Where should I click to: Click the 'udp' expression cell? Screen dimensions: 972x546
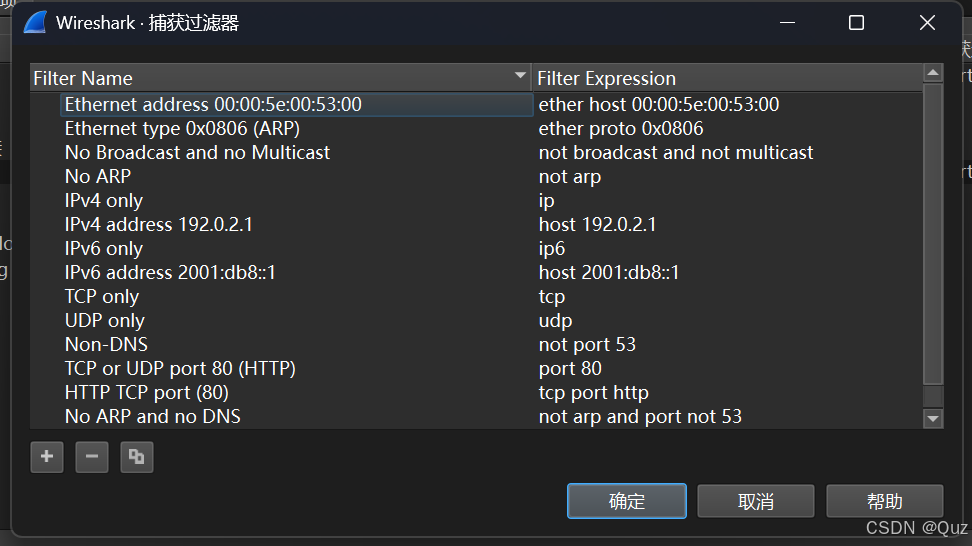[555, 320]
